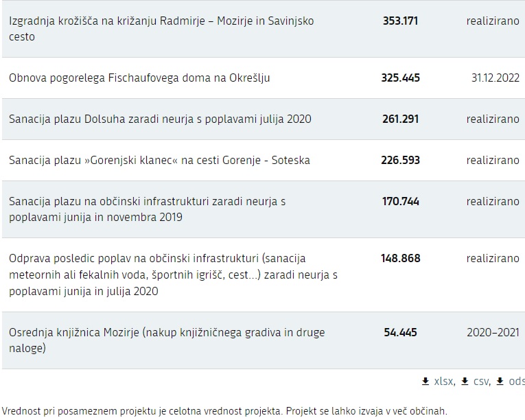Select the Radmirje – Mozirje roundabout project row
Viewport: 525px width, 420px height.
pos(264,28)
